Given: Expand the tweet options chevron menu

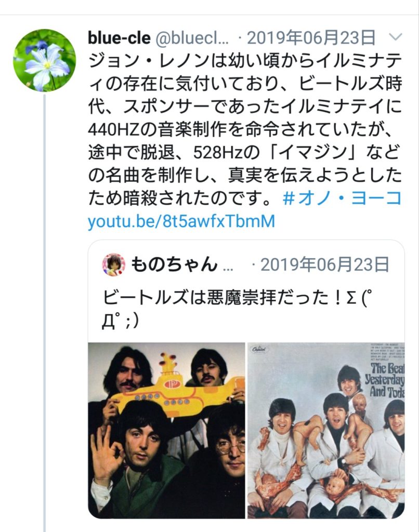Looking at the screenshot, I should (395, 37).
